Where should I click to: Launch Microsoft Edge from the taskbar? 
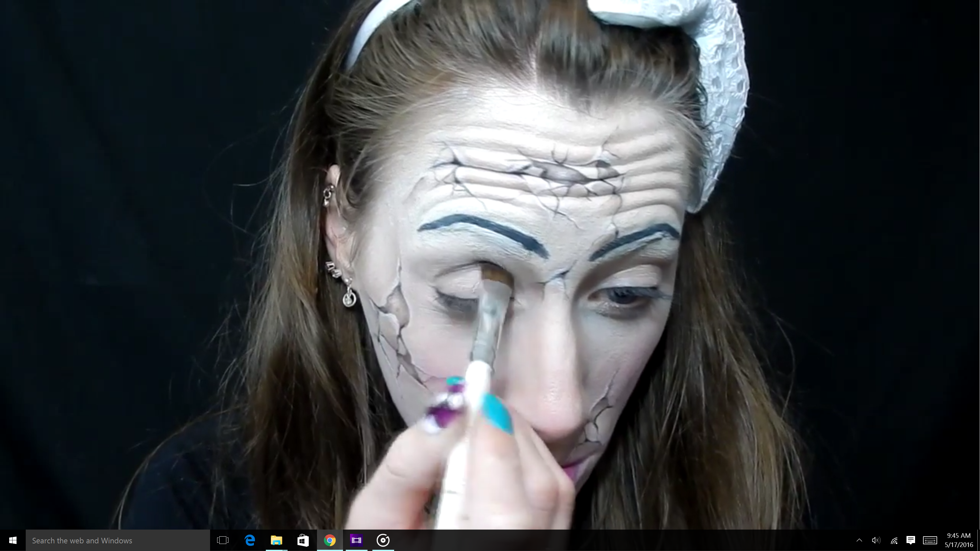point(250,540)
